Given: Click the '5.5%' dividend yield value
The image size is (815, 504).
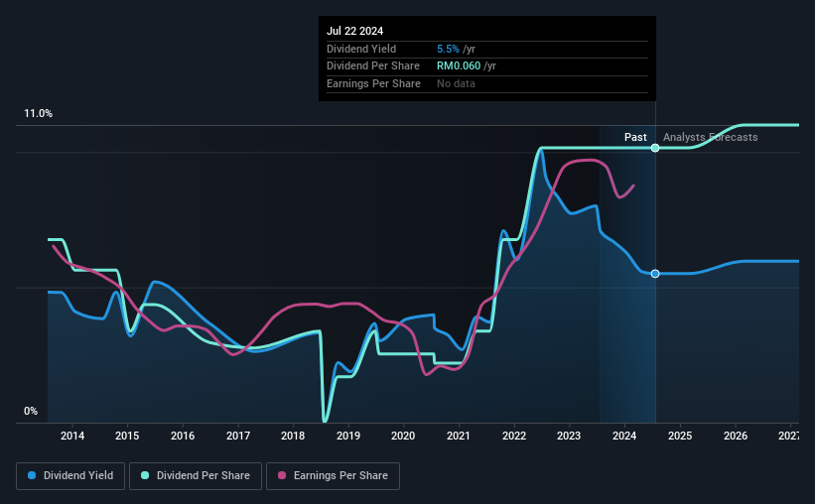Looking at the screenshot, I should 448,49.
